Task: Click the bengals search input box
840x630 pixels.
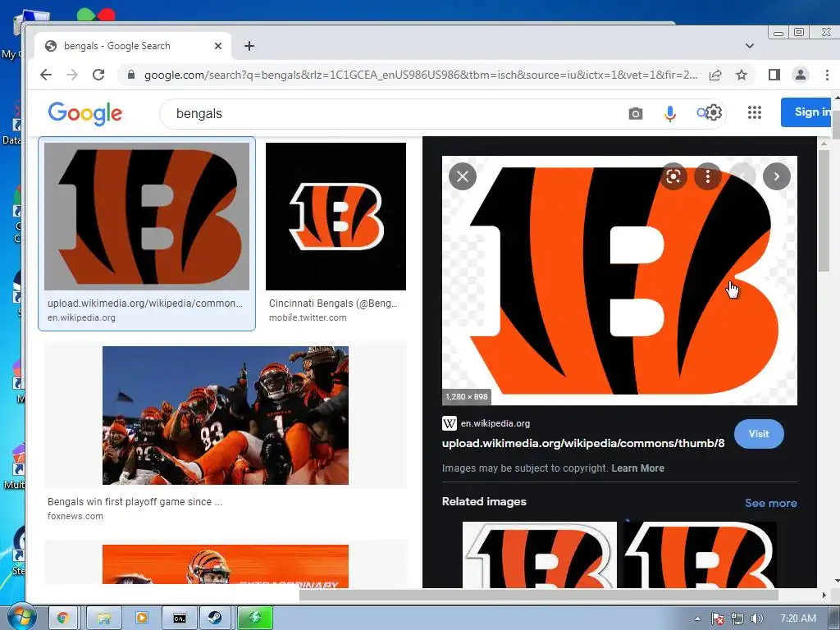Action: click(396, 113)
